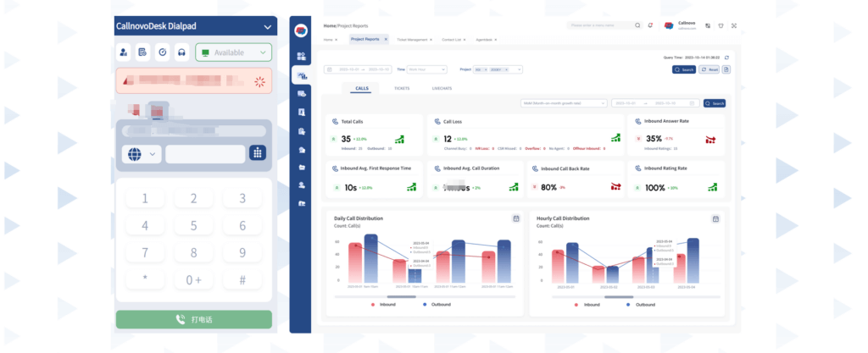Click the green 打电话 call button
Image resolution: width=868 pixels, height=353 pixels.
click(x=194, y=319)
